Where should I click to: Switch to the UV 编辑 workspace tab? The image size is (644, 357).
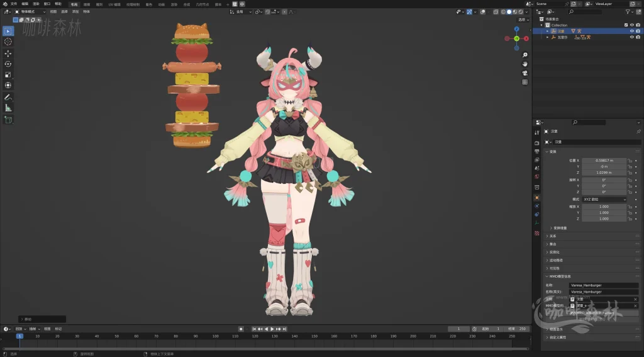coord(114,4)
